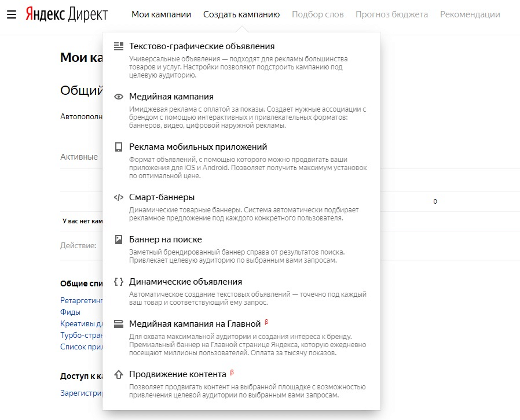Choose Динамические объявления campaign type
Viewport: 520px width, 420px height.
[185, 282]
